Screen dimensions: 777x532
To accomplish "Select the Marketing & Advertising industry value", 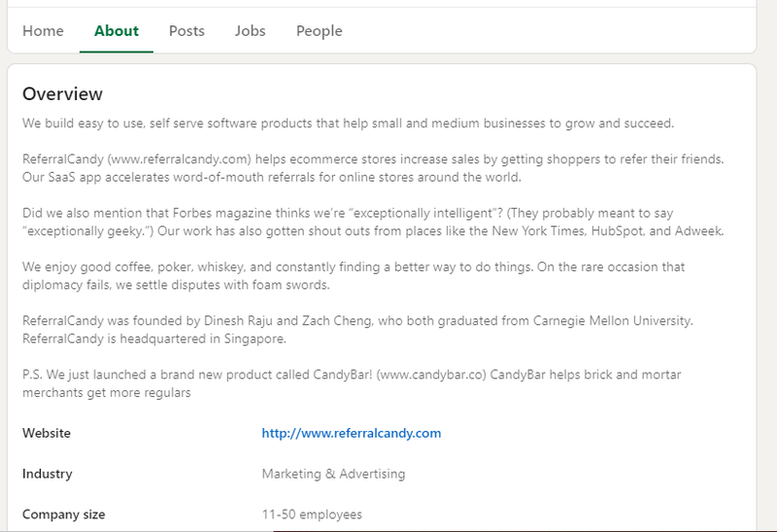I will [333, 474].
